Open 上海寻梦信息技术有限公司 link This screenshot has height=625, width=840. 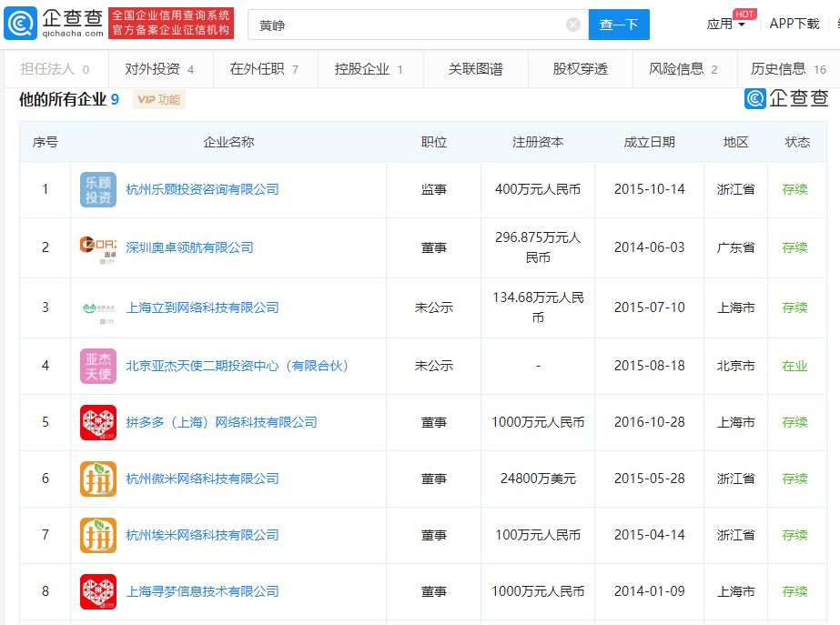pos(203,592)
